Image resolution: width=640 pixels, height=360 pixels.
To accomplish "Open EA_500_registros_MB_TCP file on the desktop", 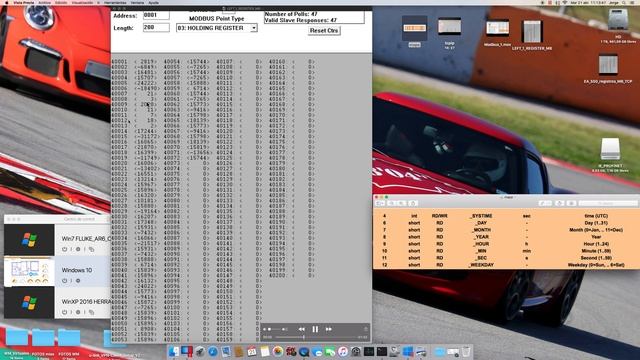I will click(608, 65).
